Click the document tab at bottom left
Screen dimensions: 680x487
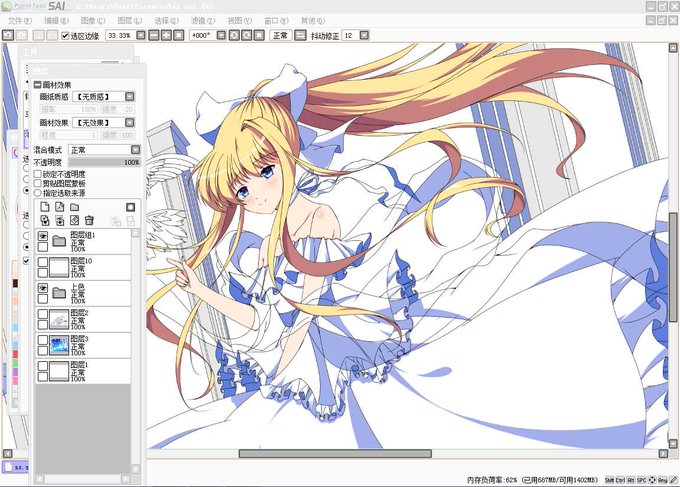click(x=16, y=467)
